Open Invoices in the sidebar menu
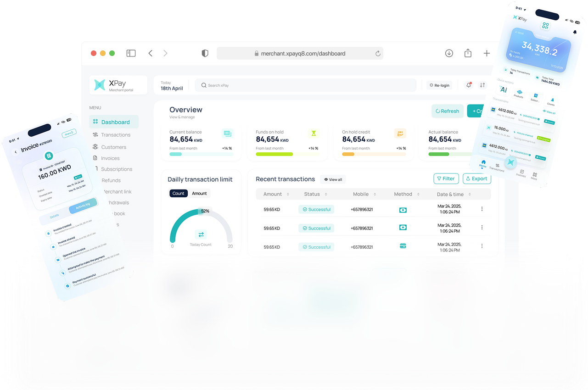The width and height of the screenshot is (588, 390). [x=106, y=158]
